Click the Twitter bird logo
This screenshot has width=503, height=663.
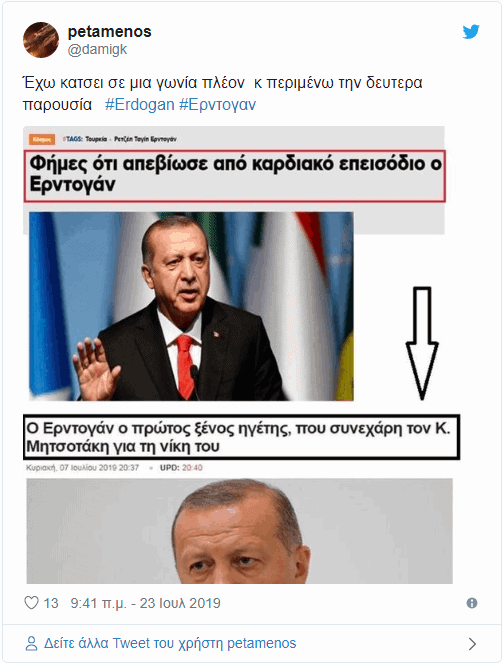pyautogui.click(x=470, y=32)
